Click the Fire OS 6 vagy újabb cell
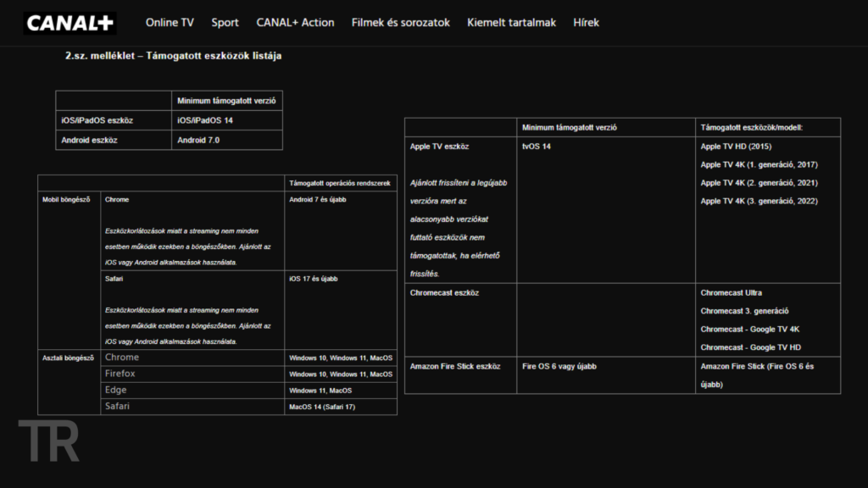The width and height of the screenshot is (868, 488). [x=559, y=366]
